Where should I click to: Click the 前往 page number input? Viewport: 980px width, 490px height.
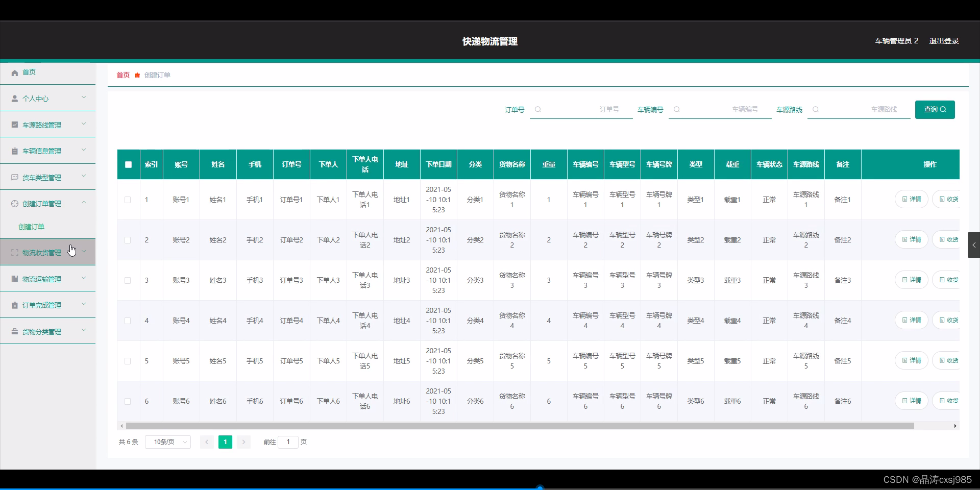pyautogui.click(x=288, y=442)
